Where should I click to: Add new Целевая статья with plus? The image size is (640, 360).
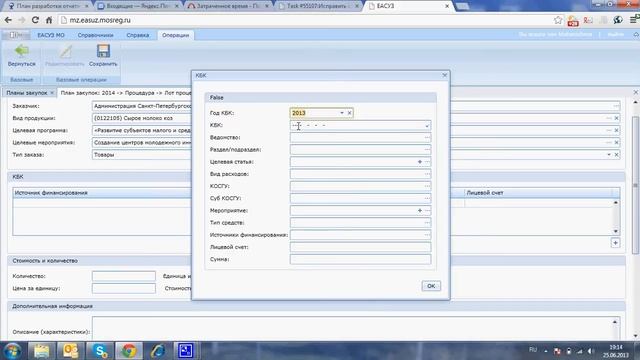click(420, 162)
